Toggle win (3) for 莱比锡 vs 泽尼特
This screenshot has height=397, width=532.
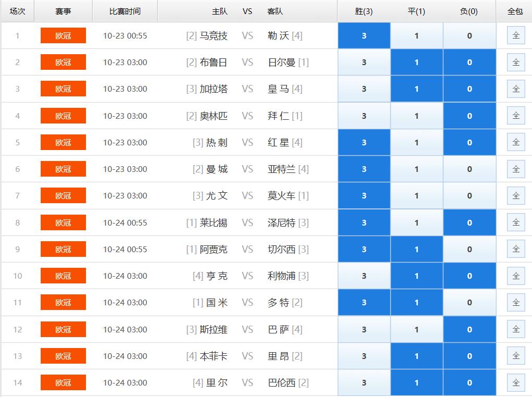[364, 222]
